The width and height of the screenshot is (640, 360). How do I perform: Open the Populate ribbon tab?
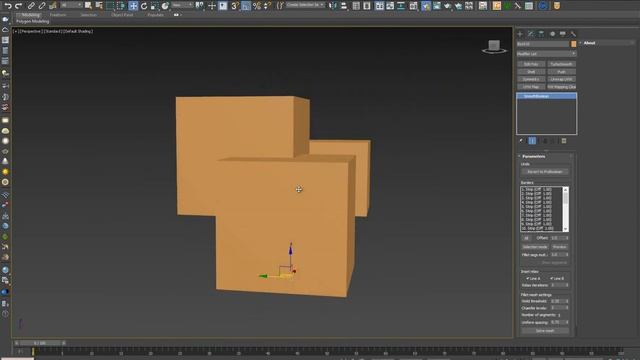point(156,15)
